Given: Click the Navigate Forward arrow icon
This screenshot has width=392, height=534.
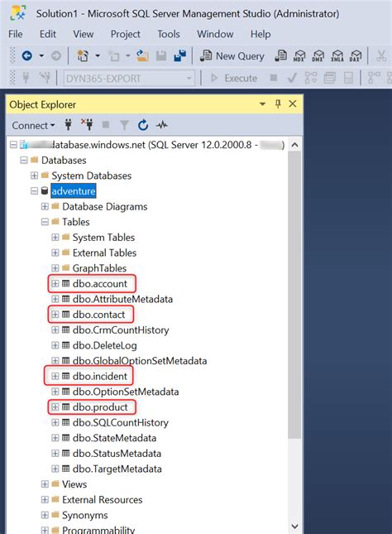Looking at the screenshot, I should pyautogui.click(x=55, y=55).
